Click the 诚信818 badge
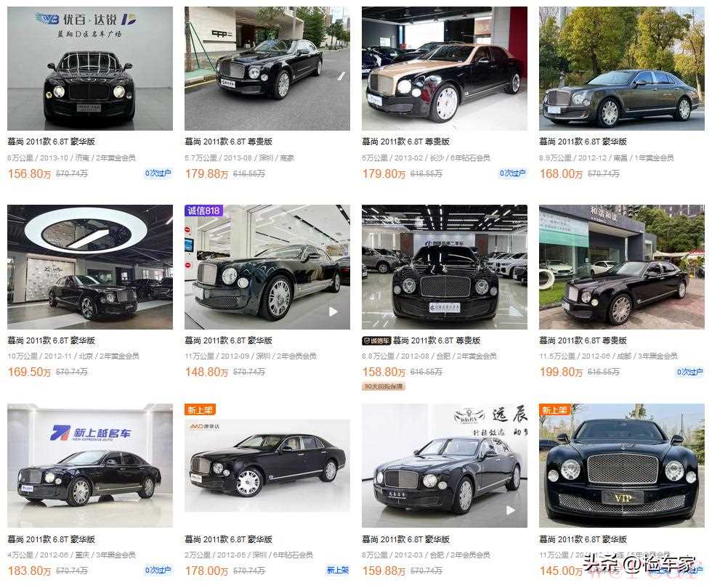Screen dimensions: 712x588 pos(203,211)
